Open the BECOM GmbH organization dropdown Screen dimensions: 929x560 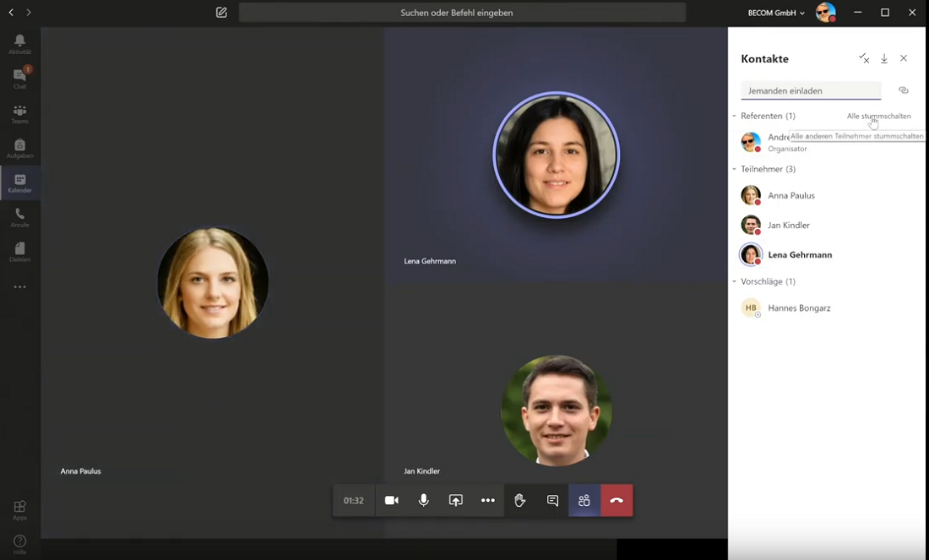click(776, 13)
